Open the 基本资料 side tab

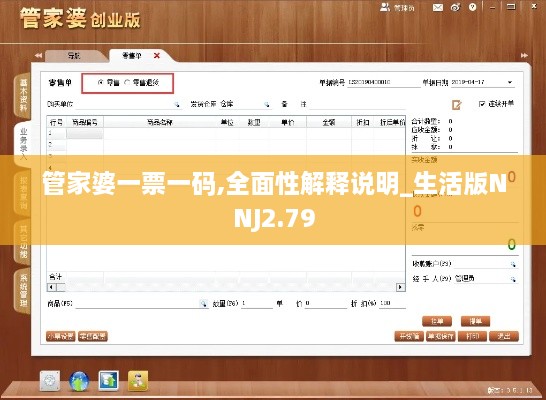tap(23, 95)
